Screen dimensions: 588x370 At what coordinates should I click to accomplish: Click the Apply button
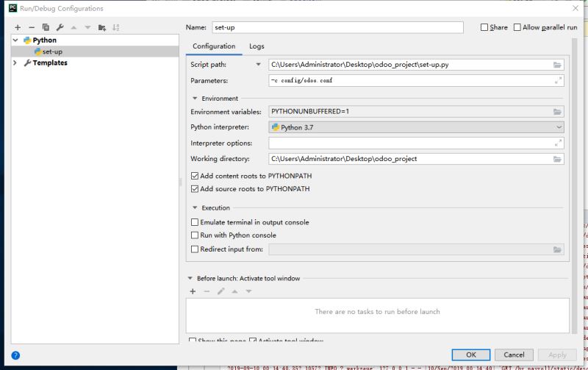pyautogui.click(x=557, y=355)
